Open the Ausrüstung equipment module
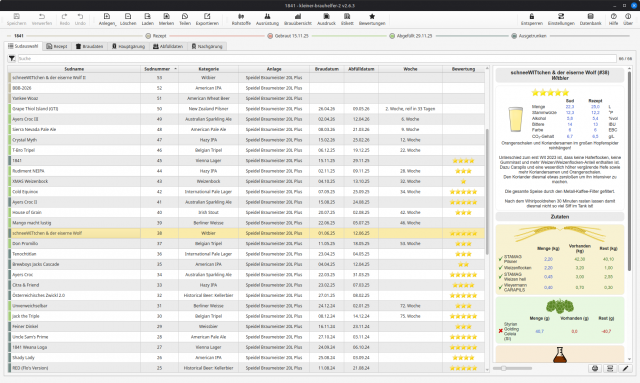The height and width of the screenshot is (383, 640). click(x=267, y=19)
